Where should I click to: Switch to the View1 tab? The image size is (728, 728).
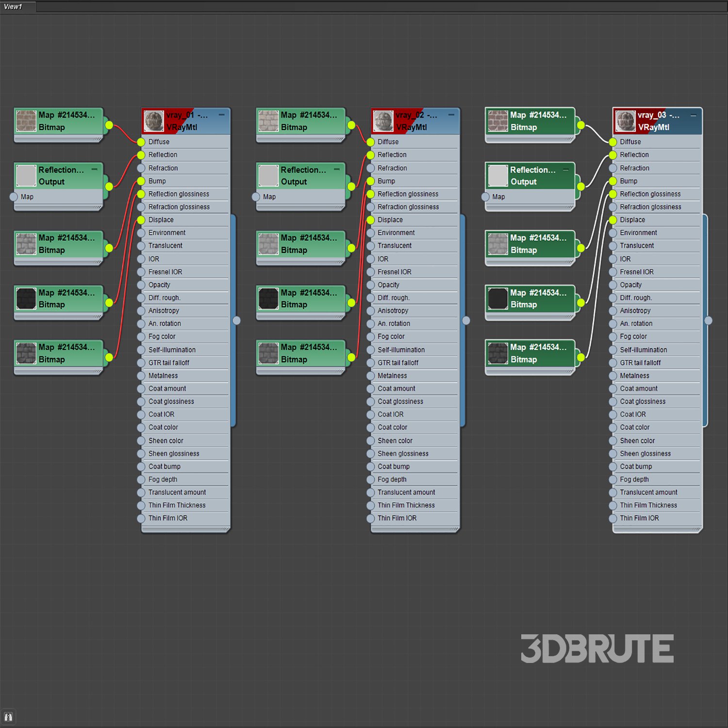[14, 7]
